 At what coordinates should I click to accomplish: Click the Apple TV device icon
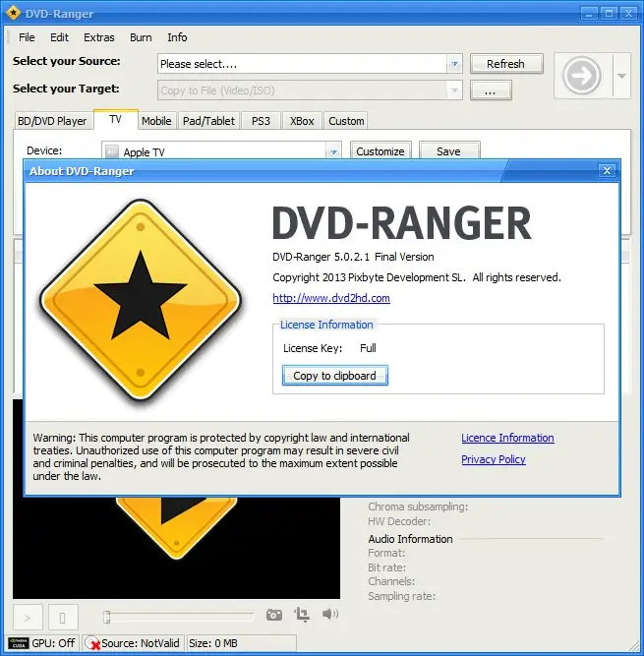coord(112,151)
